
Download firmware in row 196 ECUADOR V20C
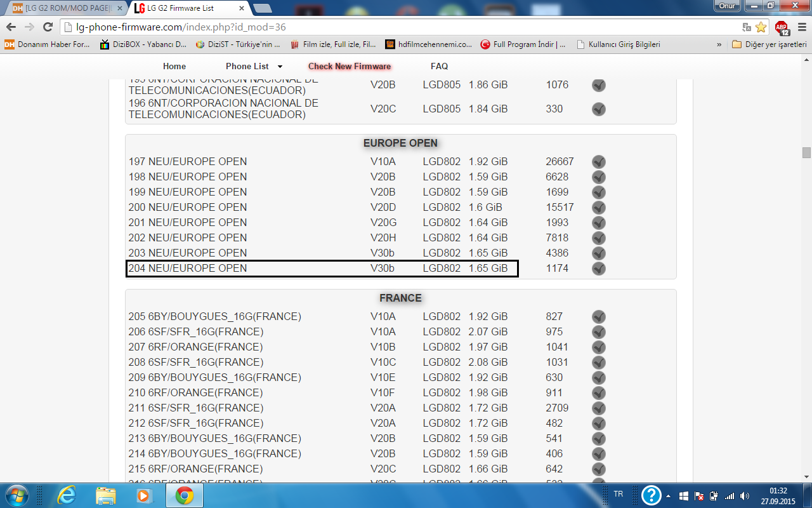click(x=598, y=109)
